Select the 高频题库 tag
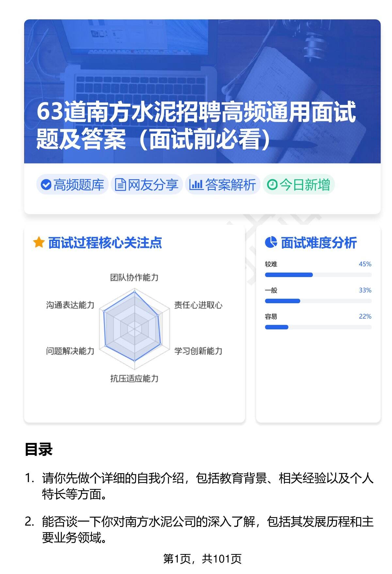Screen dimensions: 392x574 72,185
